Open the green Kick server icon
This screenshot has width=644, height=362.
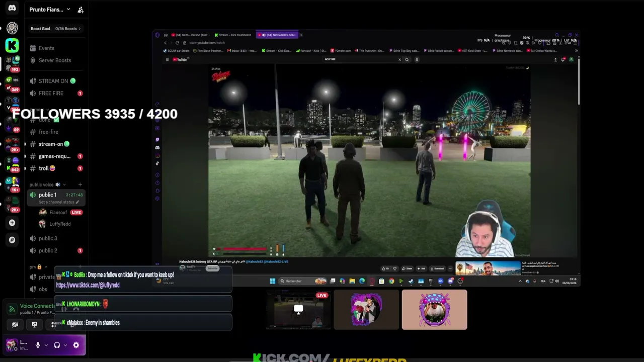pyautogui.click(x=12, y=45)
